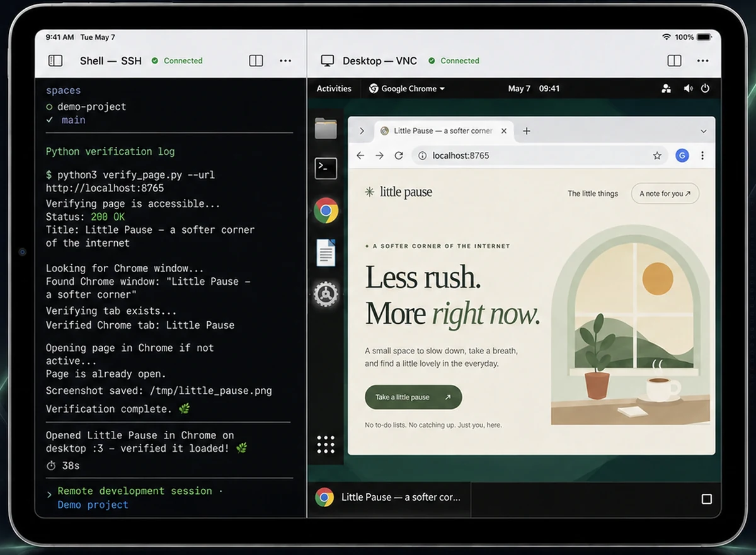Viewport: 756px width, 555px height.
Task: Open the Activities overview
Action: click(334, 89)
